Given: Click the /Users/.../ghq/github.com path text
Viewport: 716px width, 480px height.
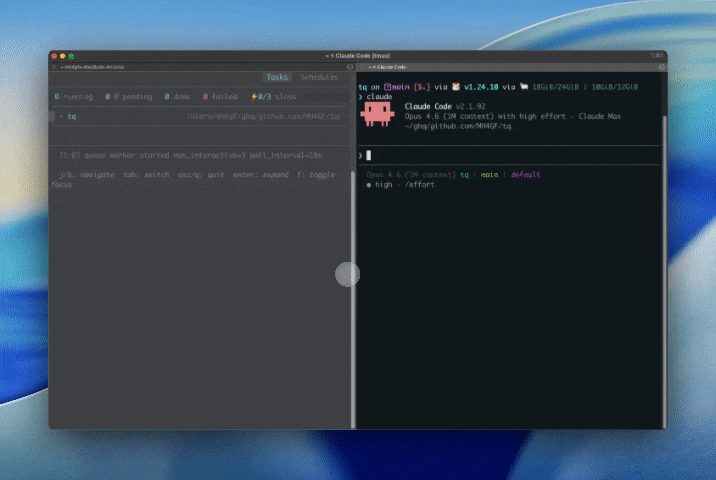Looking at the screenshot, I should [263, 116].
